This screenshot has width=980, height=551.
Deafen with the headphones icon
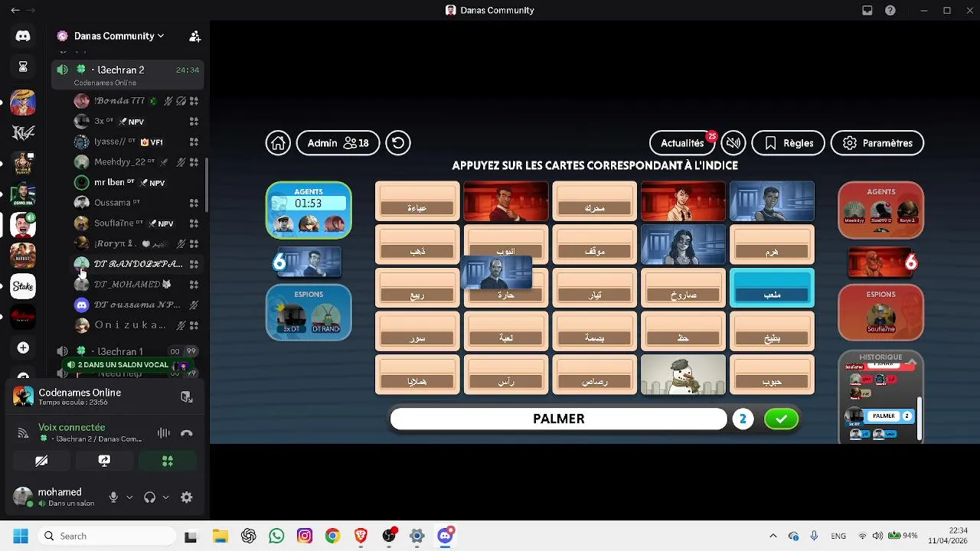coord(149,497)
